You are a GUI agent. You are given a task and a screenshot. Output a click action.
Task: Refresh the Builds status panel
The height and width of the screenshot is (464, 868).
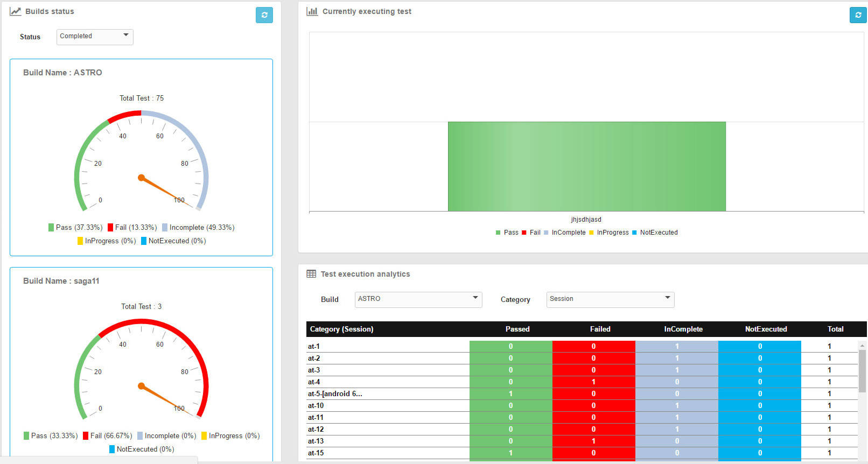(264, 15)
